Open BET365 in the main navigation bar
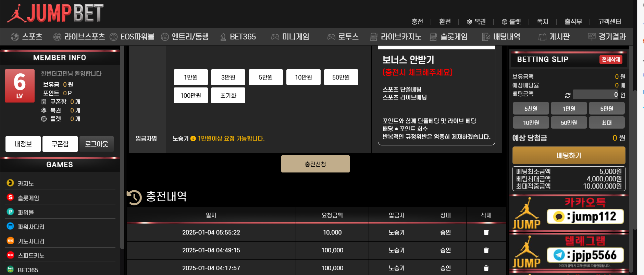 [238, 37]
